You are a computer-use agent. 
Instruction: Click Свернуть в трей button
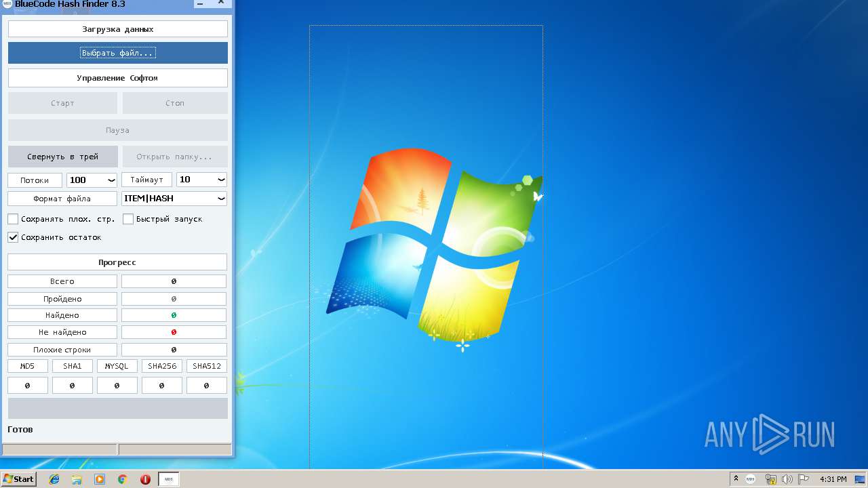point(62,157)
